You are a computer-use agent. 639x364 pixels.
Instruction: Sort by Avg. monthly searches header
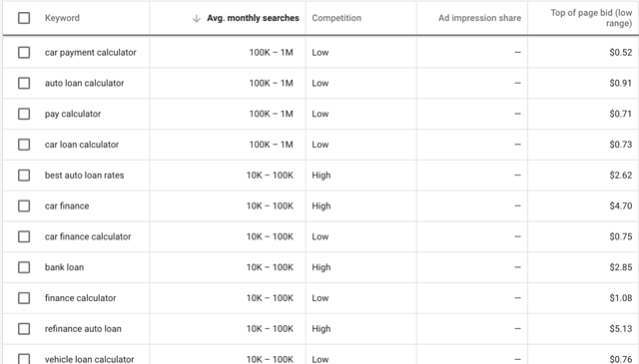[253, 18]
